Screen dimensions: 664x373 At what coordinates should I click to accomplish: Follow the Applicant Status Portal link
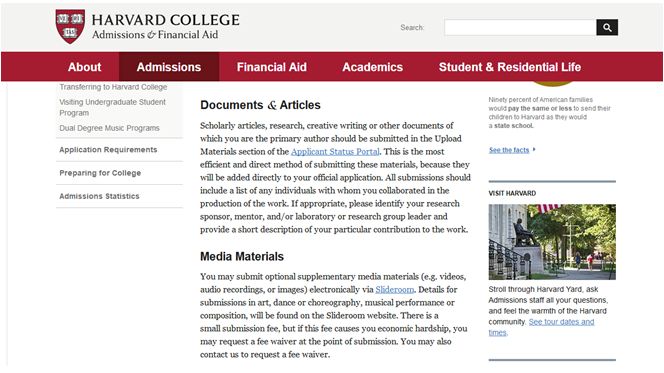pyautogui.click(x=335, y=152)
